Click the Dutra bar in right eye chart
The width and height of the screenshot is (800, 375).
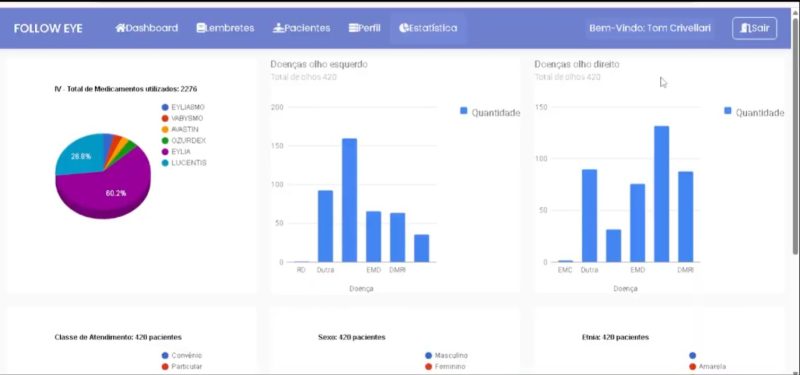pyautogui.click(x=589, y=216)
